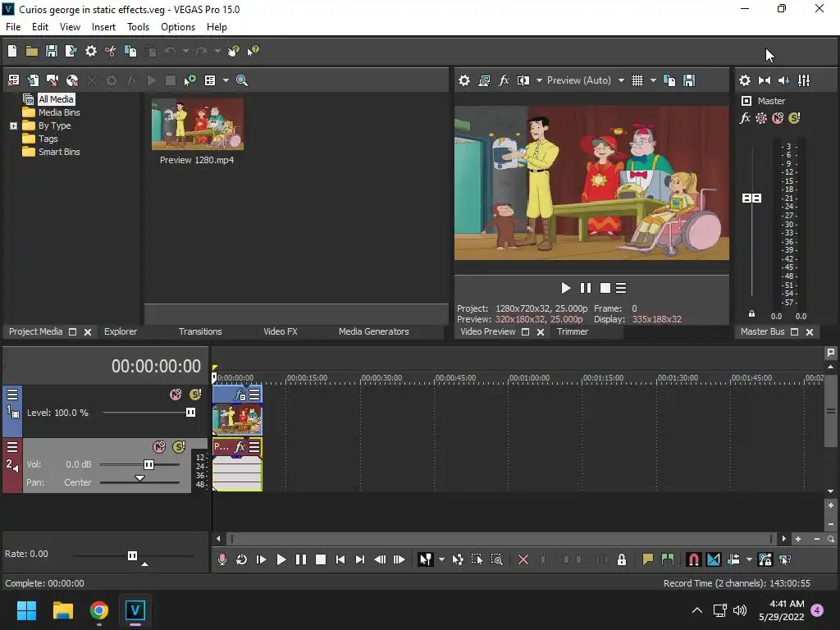Toggle the preview overlays grid icon
The height and width of the screenshot is (630, 840).
(637, 80)
